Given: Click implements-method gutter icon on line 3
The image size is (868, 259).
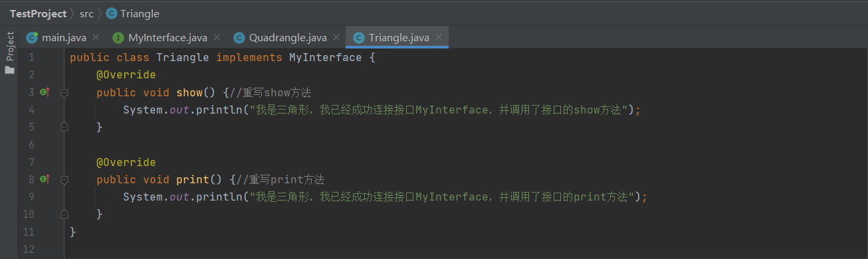Looking at the screenshot, I should [45, 92].
